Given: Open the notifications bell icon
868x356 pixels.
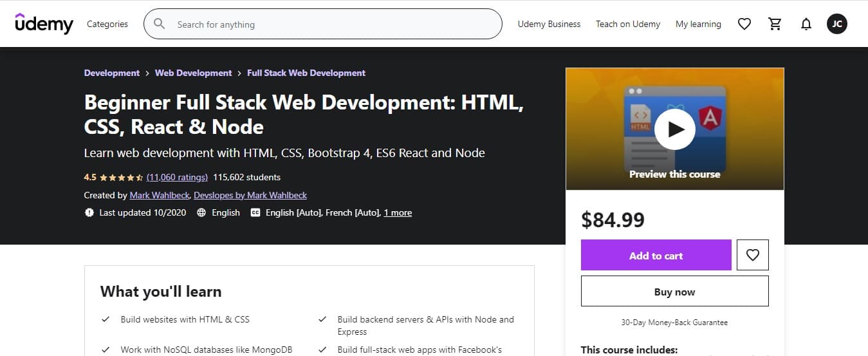Looking at the screenshot, I should [806, 24].
